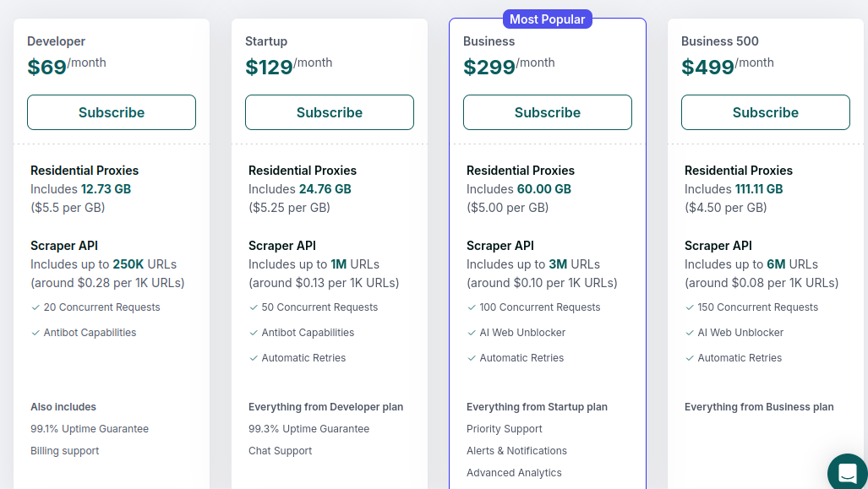Subscribe to the Developer $69 plan

click(x=112, y=112)
